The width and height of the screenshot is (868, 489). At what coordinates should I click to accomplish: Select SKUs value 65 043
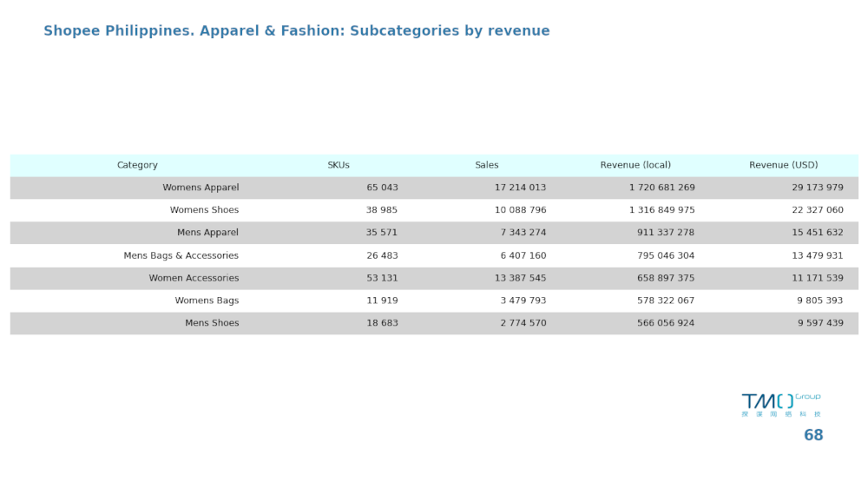pyautogui.click(x=382, y=188)
